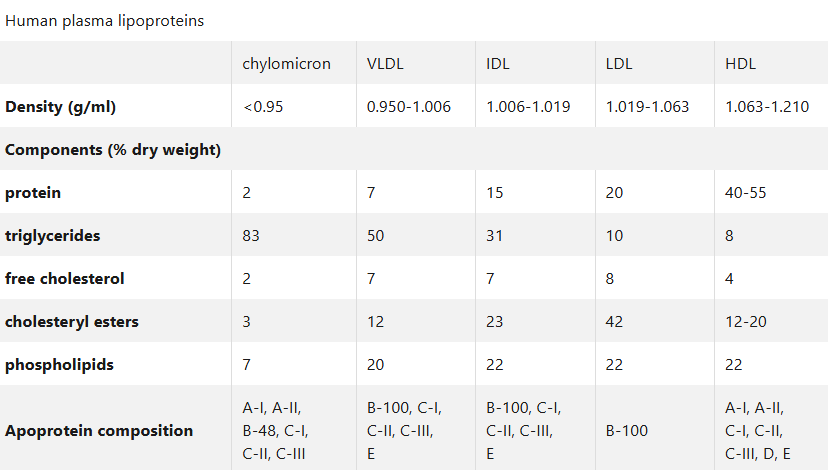Click the LDL column header
The image size is (828, 470).
pyautogui.click(x=619, y=64)
